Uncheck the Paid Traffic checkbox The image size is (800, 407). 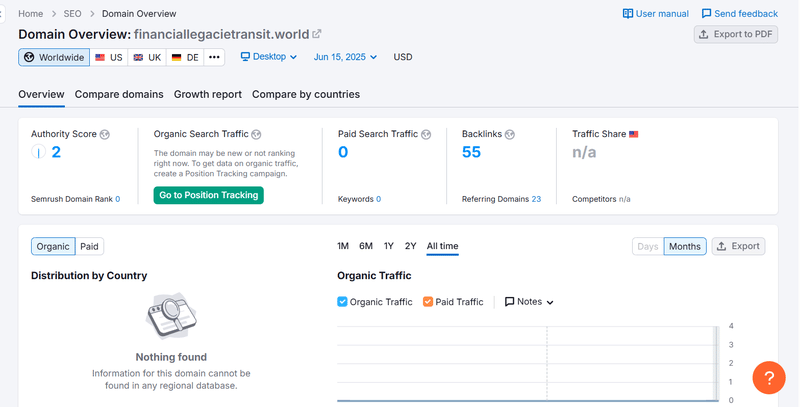click(428, 302)
